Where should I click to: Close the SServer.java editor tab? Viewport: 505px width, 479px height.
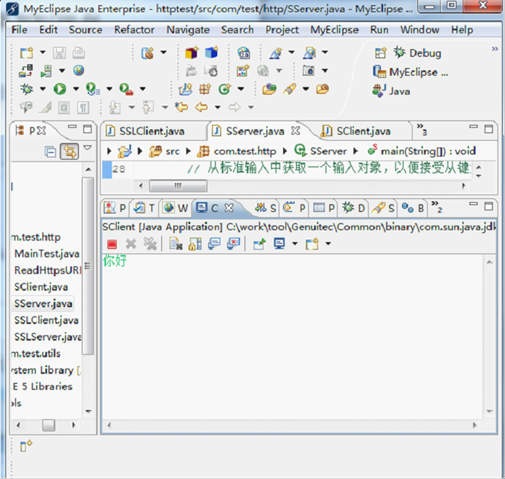(295, 131)
